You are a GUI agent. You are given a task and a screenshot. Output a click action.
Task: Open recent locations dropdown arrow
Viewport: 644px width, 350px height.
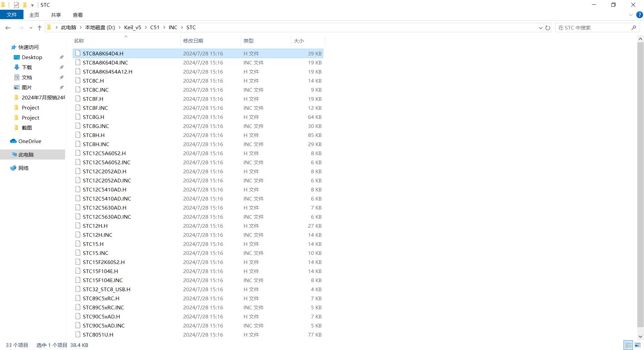coord(31,28)
